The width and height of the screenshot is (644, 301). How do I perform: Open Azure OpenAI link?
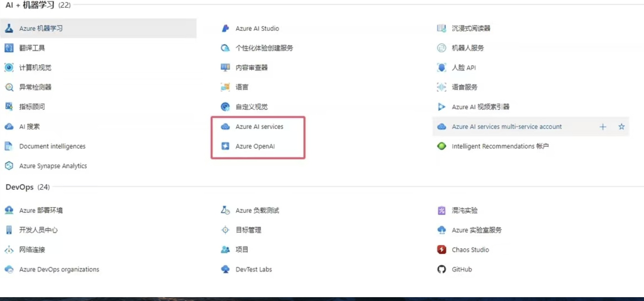tap(255, 146)
